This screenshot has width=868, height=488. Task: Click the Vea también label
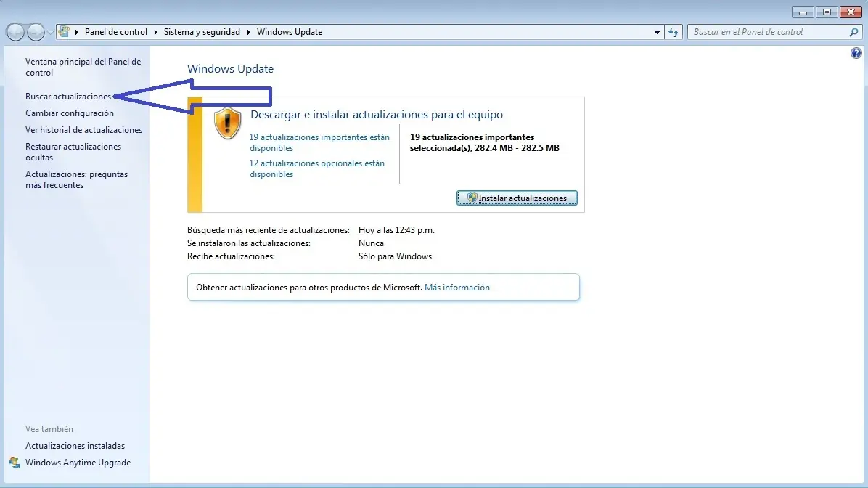(x=49, y=428)
